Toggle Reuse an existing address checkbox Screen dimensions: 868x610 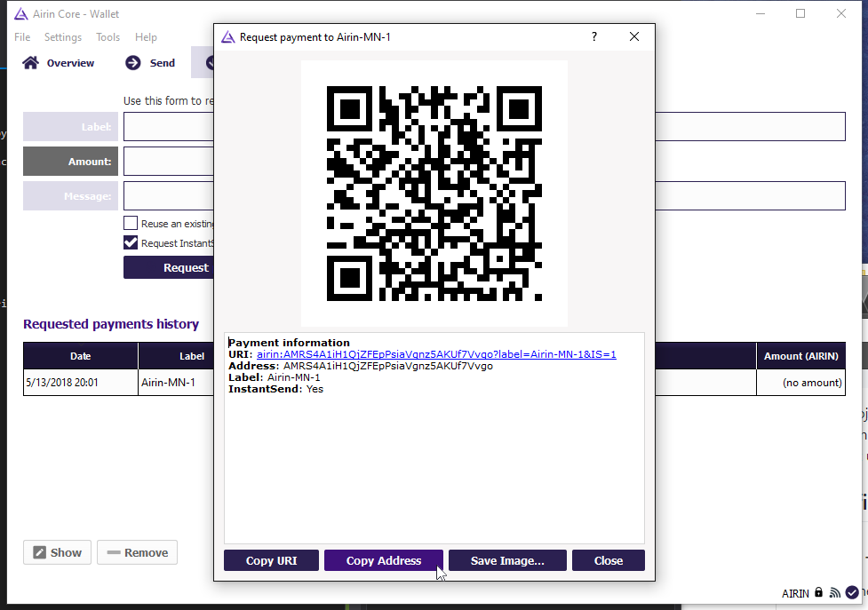coord(131,223)
